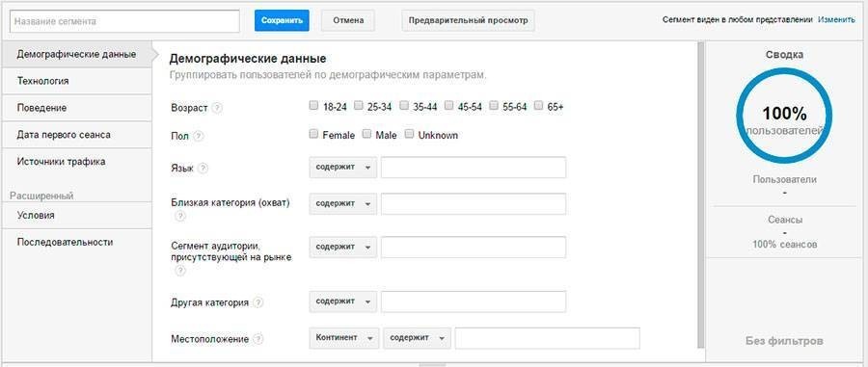Image resolution: width=868 pixels, height=367 pixels.
Task: Select Демографические данные tab
Action: tap(76, 54)
